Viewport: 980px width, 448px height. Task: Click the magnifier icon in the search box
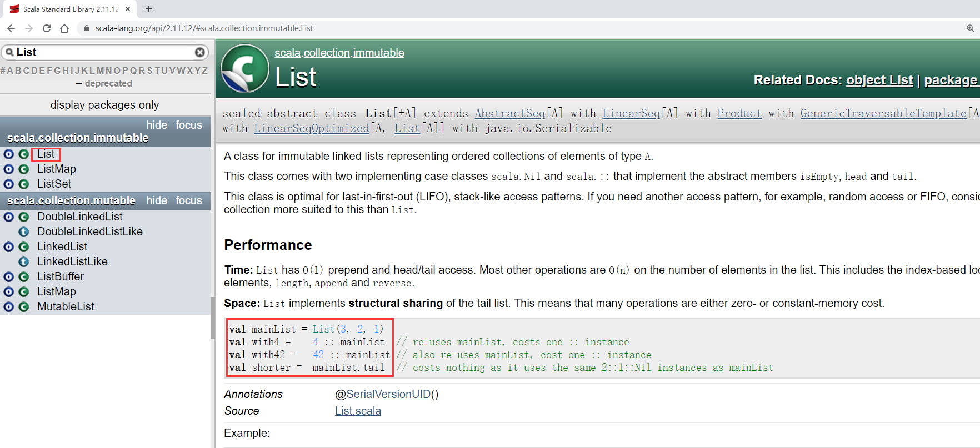[x=9, y=52]
